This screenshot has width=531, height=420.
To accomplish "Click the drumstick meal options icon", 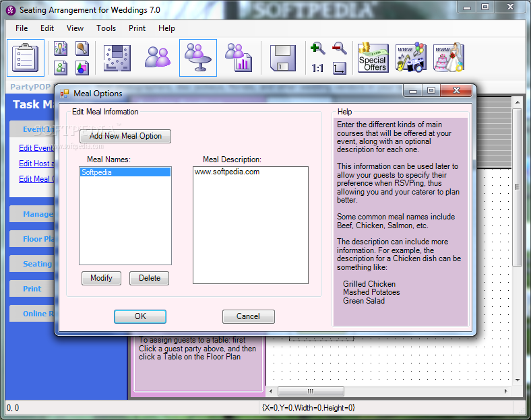I will coord(82,48).
